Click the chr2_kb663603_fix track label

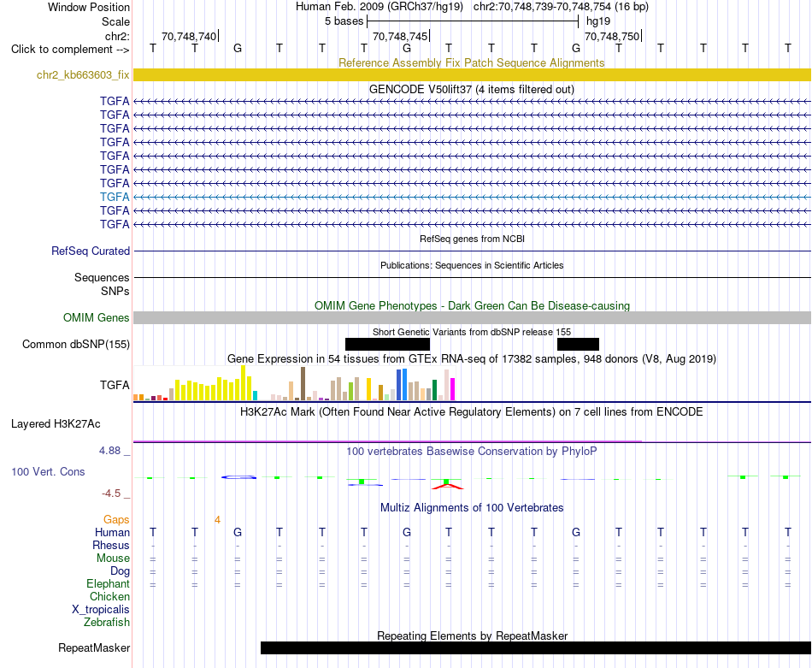click(83, 74)
